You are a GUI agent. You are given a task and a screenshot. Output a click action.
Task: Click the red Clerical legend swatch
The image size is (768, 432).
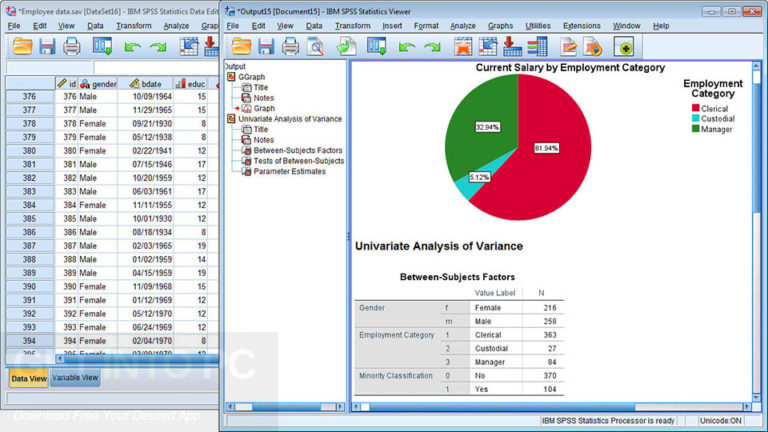click(696, 108)
